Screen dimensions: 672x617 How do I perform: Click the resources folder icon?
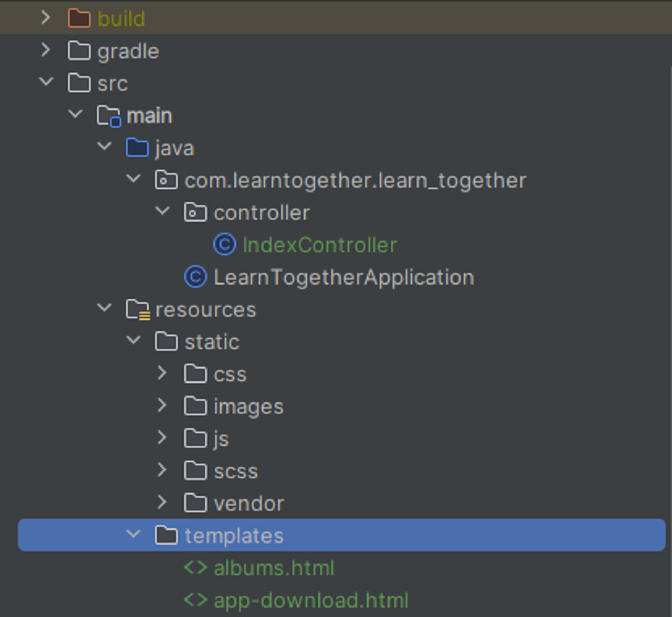point(138,309)
